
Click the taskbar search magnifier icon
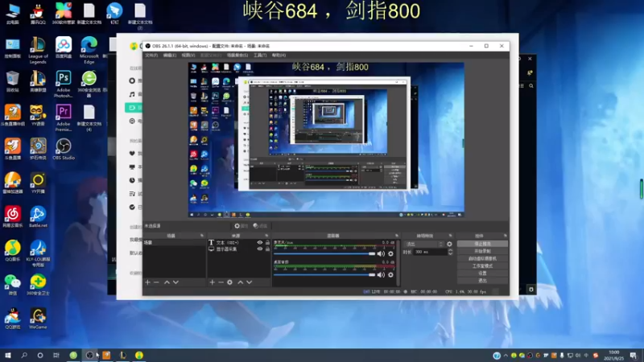24,355
